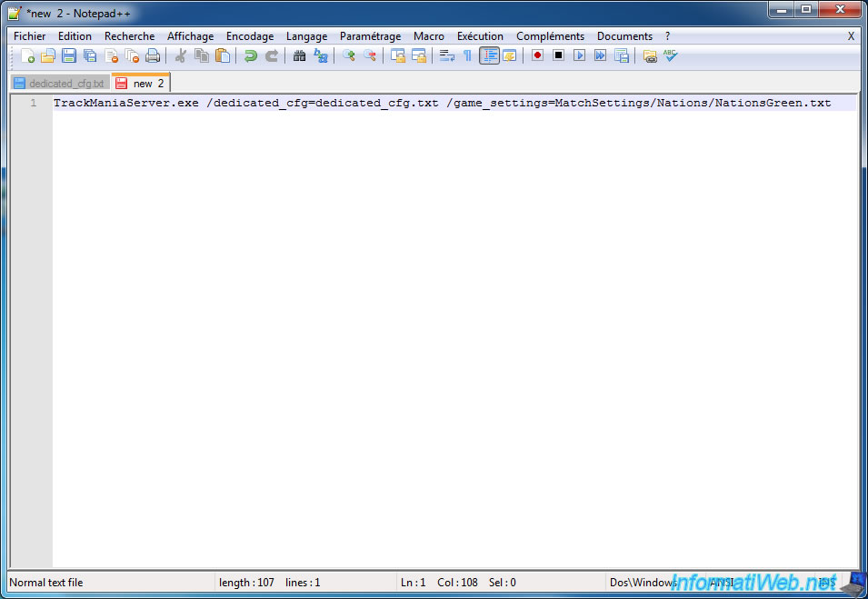868x599 pixels.
Task: Click the Open file folder icon
Action: coord(48,55)
